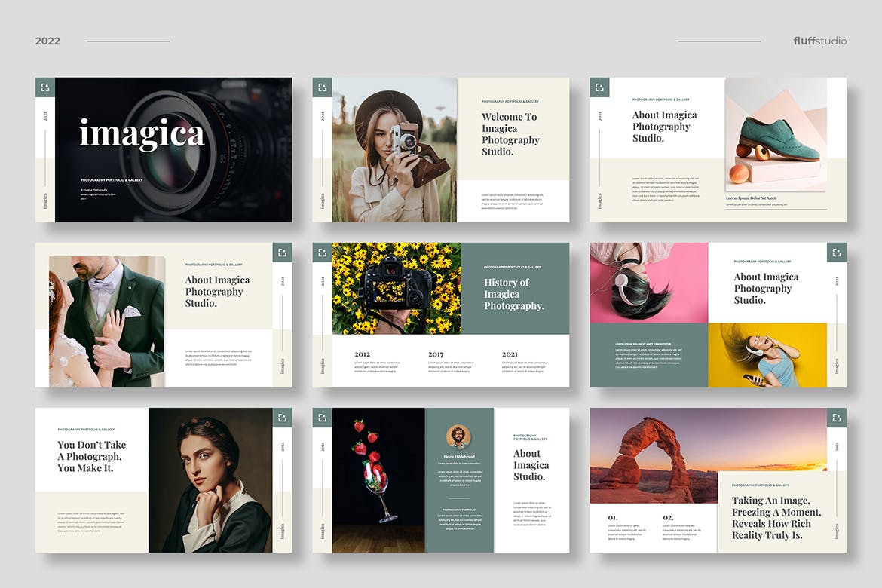Click the fluffstudio logo
Viewport: 882px width, 588px height.
point(819,41)
